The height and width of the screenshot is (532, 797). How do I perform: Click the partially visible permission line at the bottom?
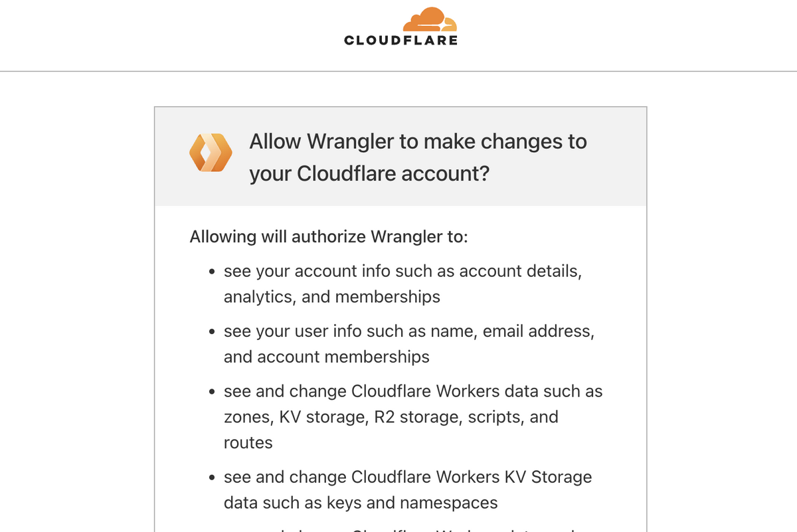[x=405, y=529]
